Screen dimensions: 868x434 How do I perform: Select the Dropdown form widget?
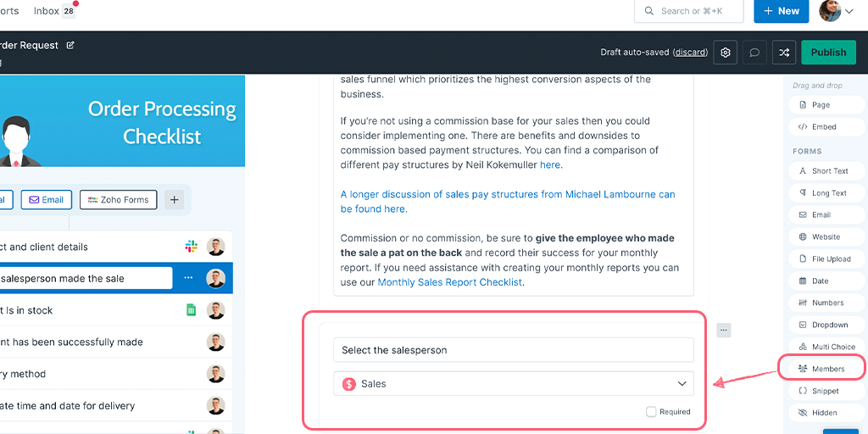tap(826, 325)
